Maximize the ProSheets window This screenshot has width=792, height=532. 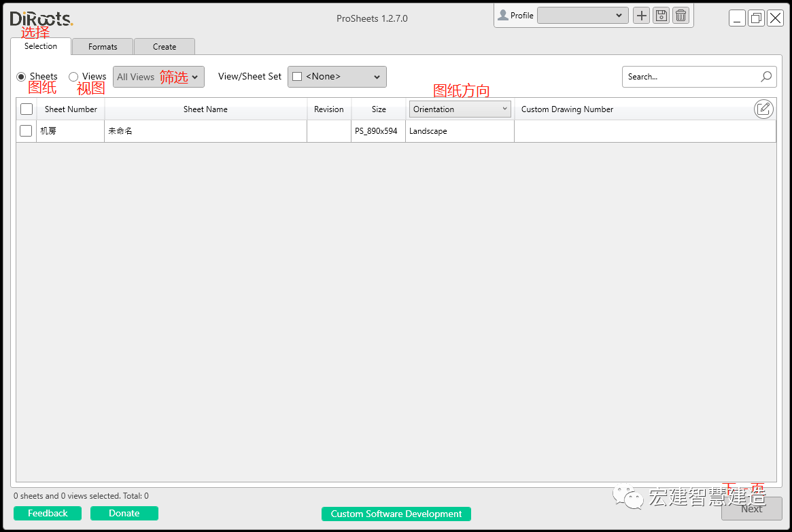(x=756, y=18)
